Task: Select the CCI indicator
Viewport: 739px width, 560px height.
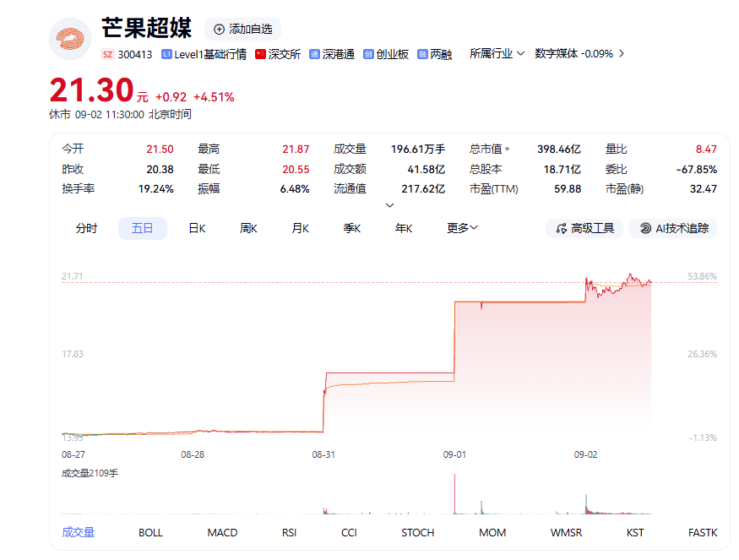Action: tap(350, 533)
